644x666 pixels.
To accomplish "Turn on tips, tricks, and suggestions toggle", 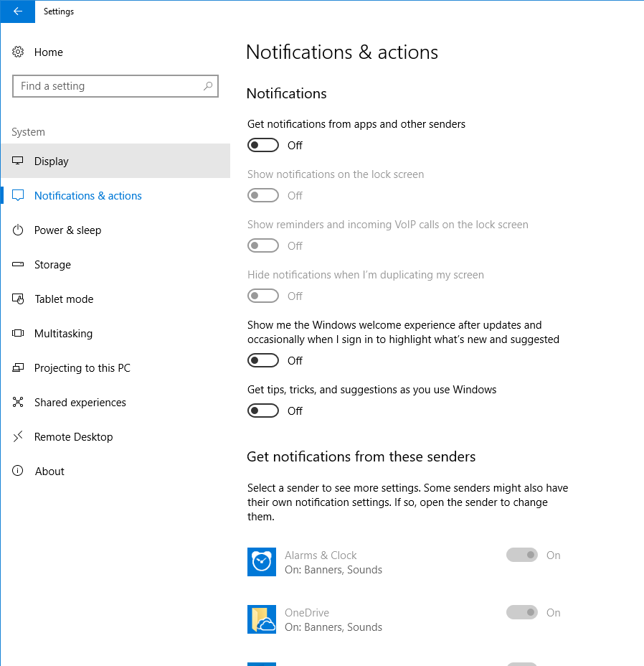I will click(263, 411).
